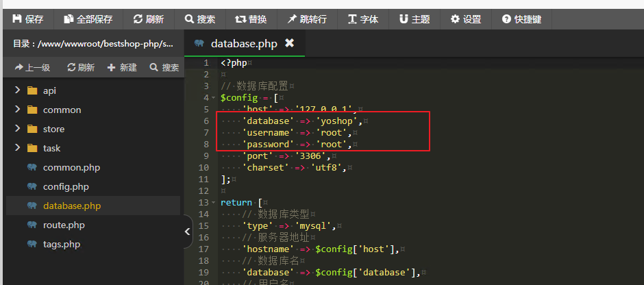Go up one level (上一级) in sidebar
The width and height of the screenshot is (644, 285).
[32, 67]
